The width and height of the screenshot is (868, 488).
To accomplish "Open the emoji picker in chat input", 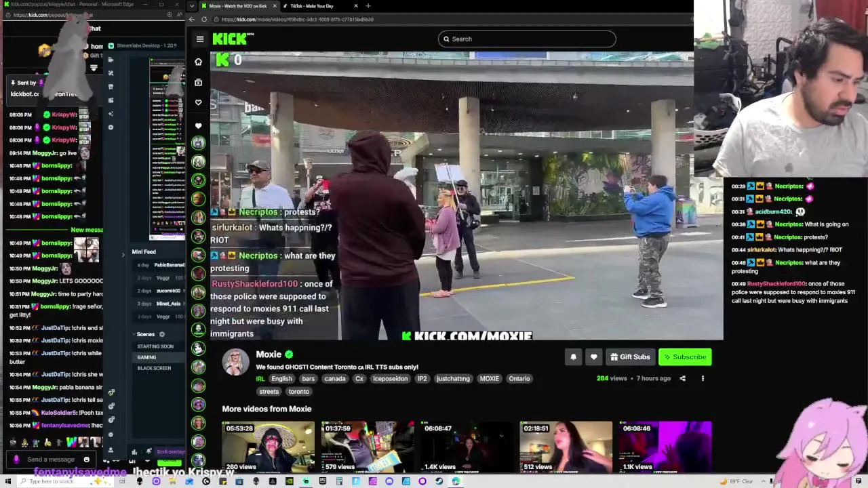I will [x=86, y=460].
